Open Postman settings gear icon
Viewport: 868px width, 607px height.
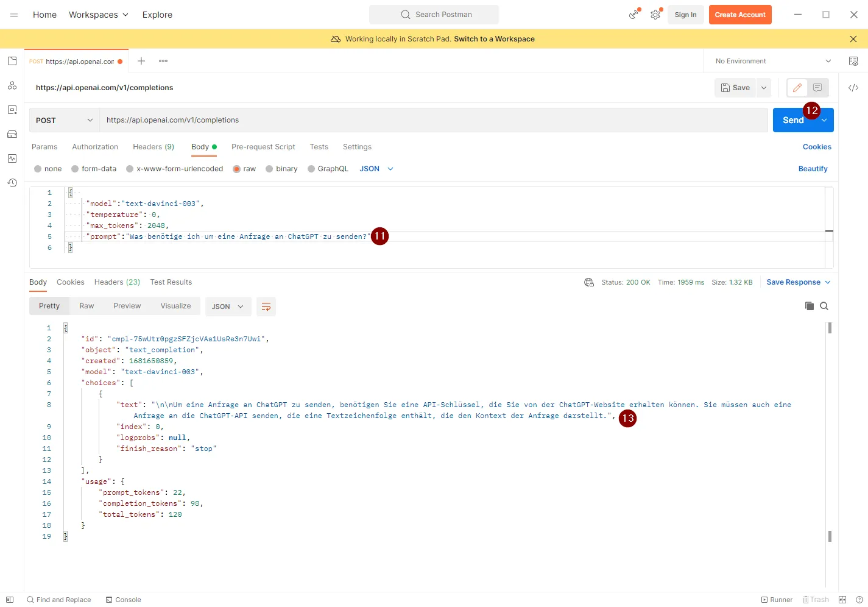pos(655,15)
